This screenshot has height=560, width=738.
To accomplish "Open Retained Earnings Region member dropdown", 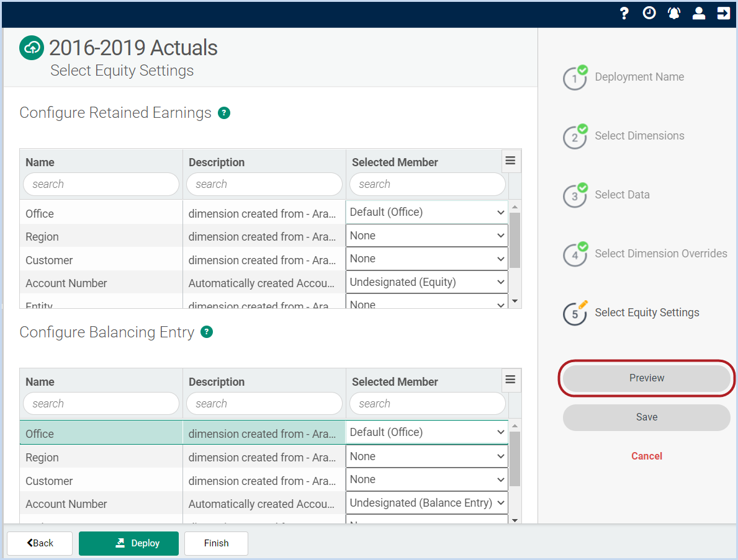I will tap(427, 236).
